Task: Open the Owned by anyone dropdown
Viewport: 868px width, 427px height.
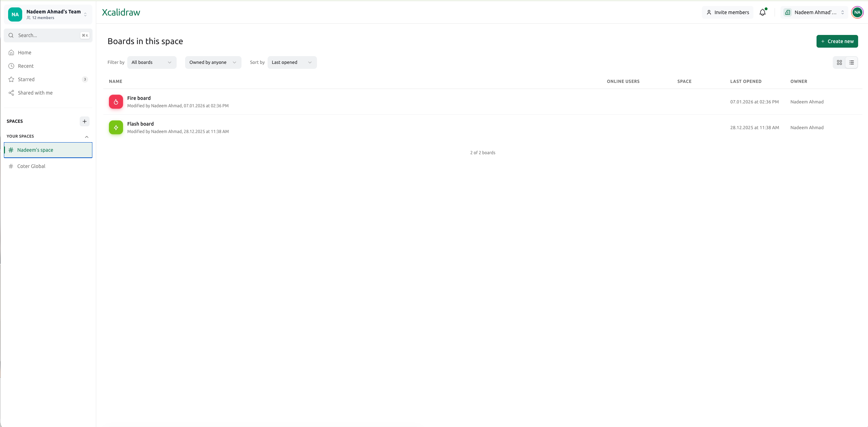Action: [213, 62]
